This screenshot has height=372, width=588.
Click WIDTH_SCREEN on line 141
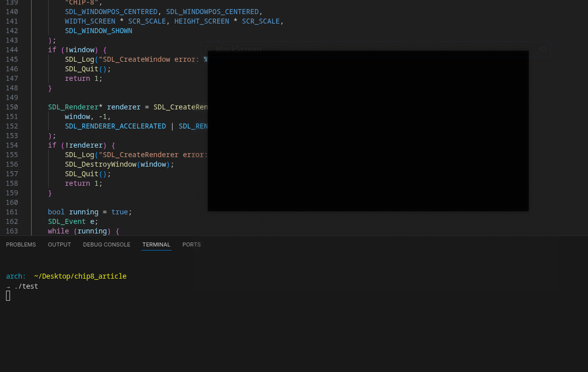coord(90,22)
